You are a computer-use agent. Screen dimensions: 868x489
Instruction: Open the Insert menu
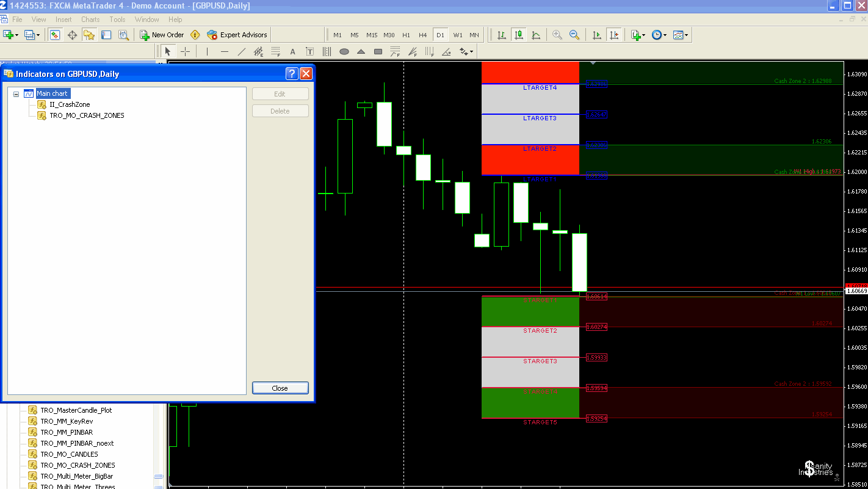pos(63,20)
